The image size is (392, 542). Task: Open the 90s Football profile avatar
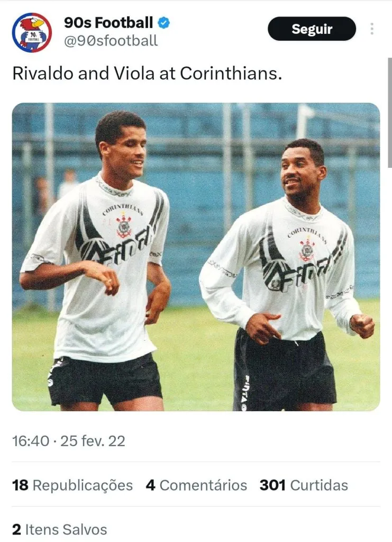[32, 32]
